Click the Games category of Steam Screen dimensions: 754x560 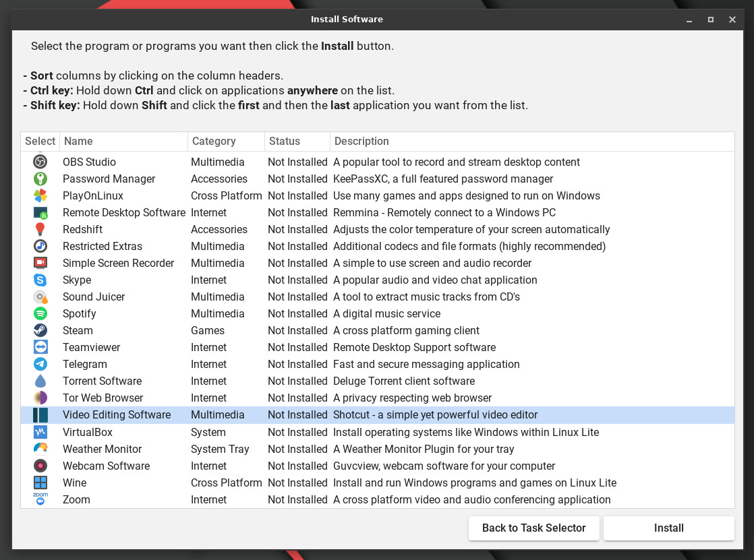[208, 330]
